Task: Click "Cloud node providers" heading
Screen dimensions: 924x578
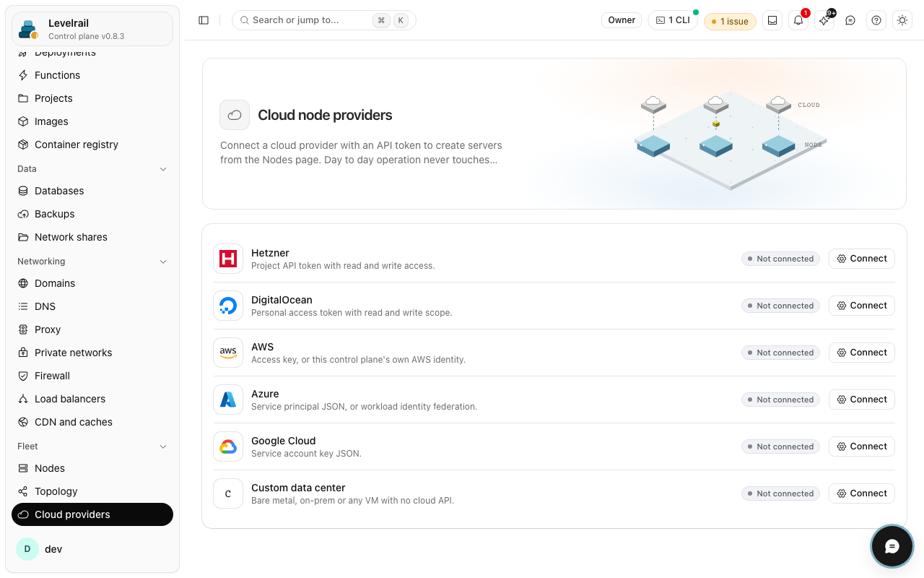Action: point(325,115)
